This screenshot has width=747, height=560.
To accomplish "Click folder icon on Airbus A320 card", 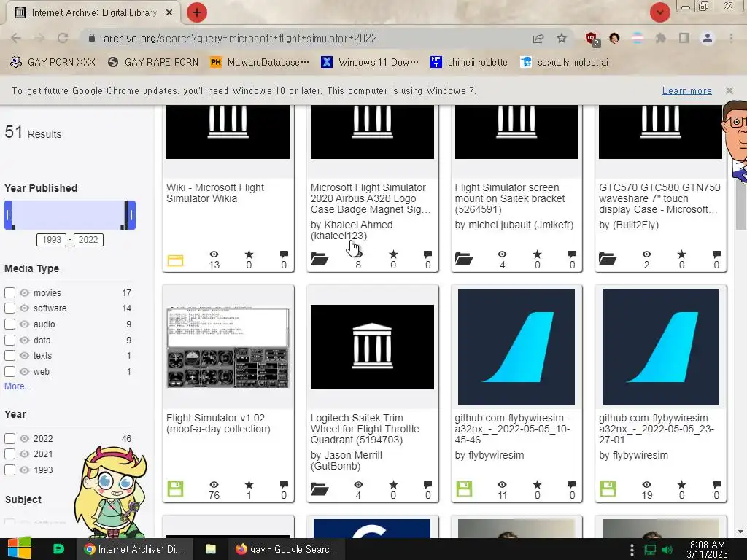I will [320, 259].
